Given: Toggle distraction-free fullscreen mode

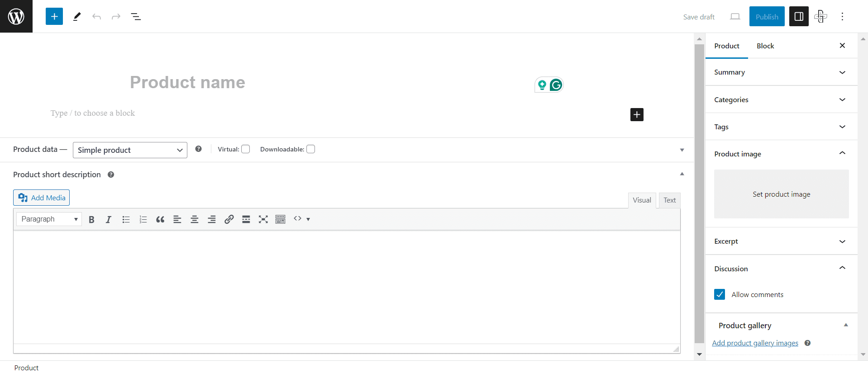Looking at the screenshot, I should (x=263, y=219).
